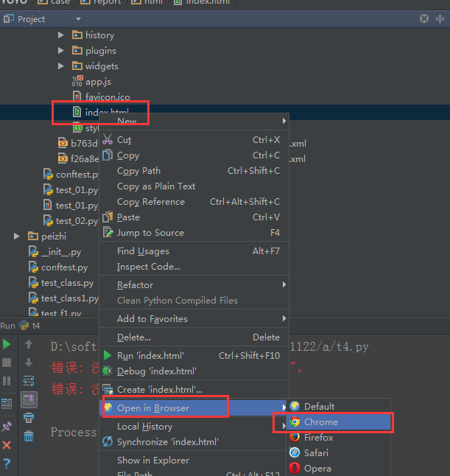Toggle scroll to end icon
This screenshot has width=450, height=476.
29,399
